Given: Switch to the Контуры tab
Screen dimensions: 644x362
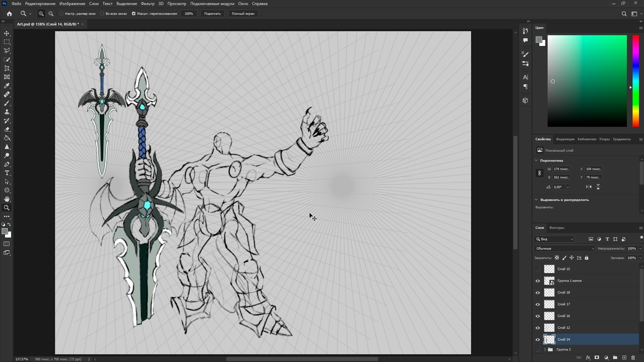Looking at the screenshot, I should click(x=556, y=228).
